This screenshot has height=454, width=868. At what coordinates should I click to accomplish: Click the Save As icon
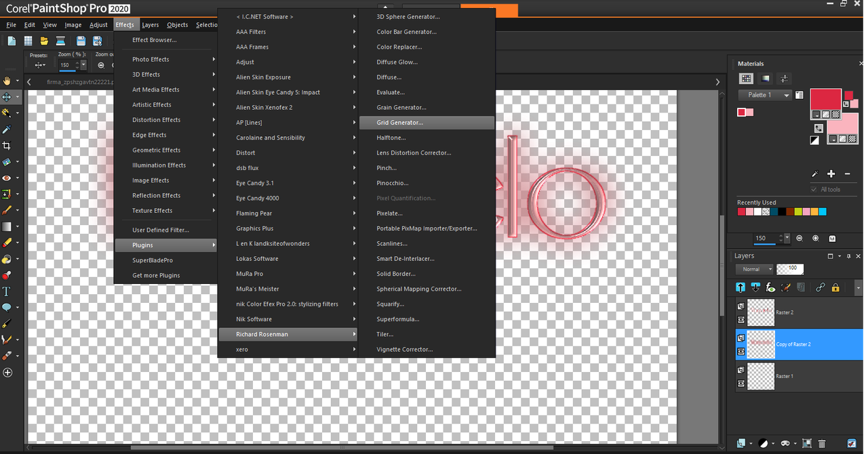tap(97, 41)
